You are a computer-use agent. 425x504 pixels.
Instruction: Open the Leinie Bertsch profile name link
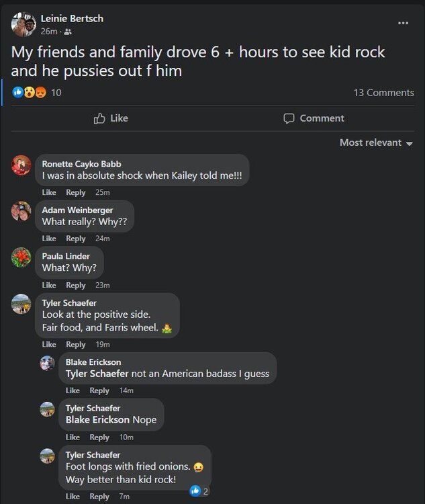(x=72, y=19)
